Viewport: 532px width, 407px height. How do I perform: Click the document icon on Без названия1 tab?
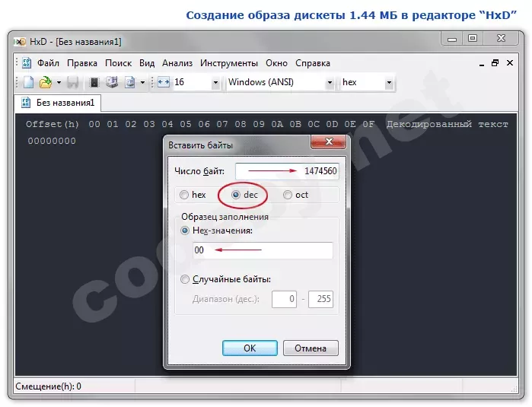[26, 103]
